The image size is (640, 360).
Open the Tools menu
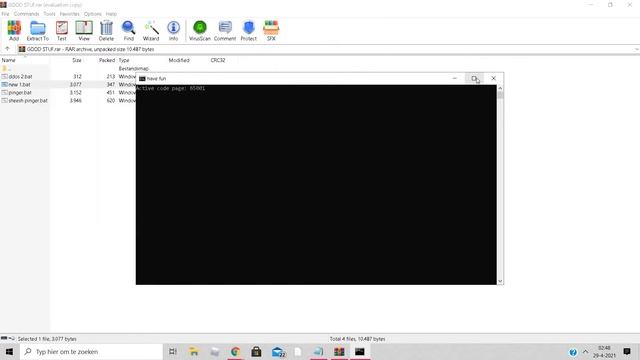point(49,14)
